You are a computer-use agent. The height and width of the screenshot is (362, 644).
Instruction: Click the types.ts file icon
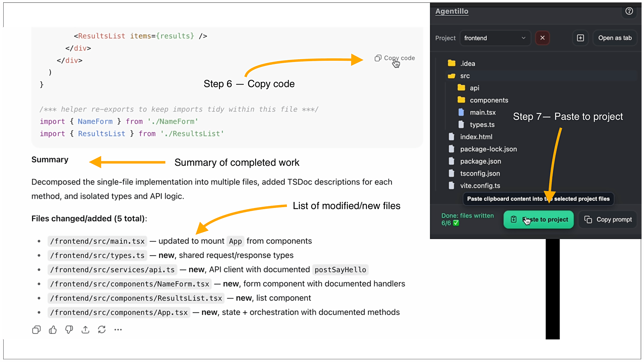coord(461,124)
